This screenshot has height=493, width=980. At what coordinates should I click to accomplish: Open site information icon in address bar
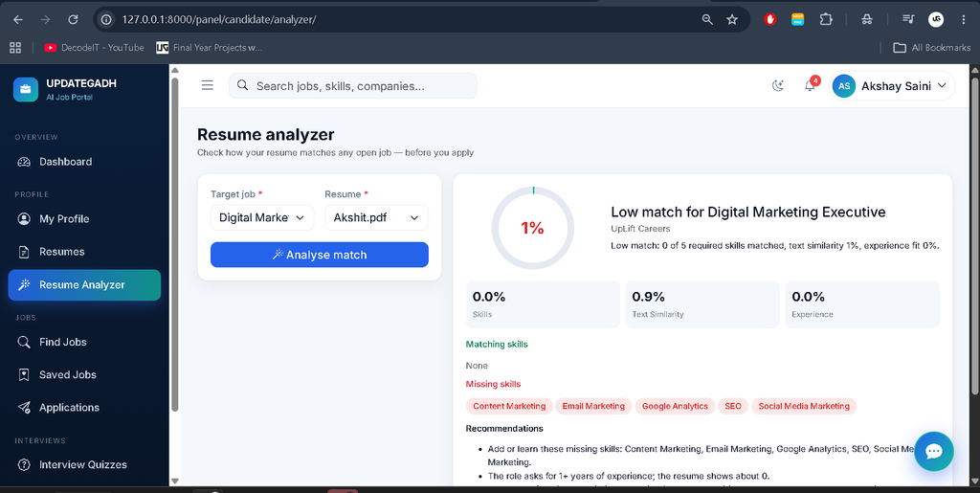pos(106,19)
